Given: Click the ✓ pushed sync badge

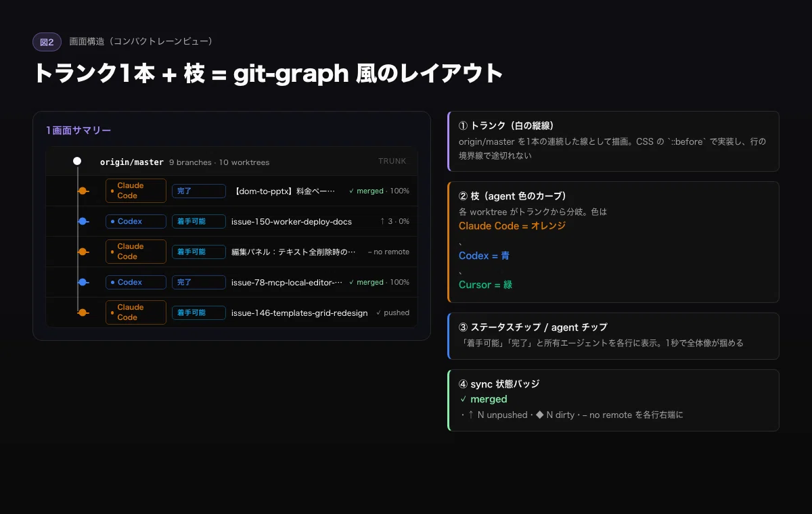Looking at the screenshot, I should 392,312.
